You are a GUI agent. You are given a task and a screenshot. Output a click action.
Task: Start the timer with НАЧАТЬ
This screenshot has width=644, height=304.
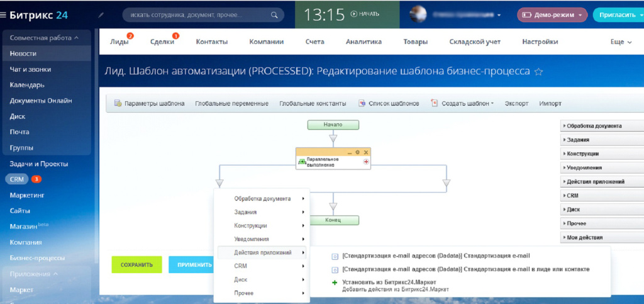click(x=365, y=14)
